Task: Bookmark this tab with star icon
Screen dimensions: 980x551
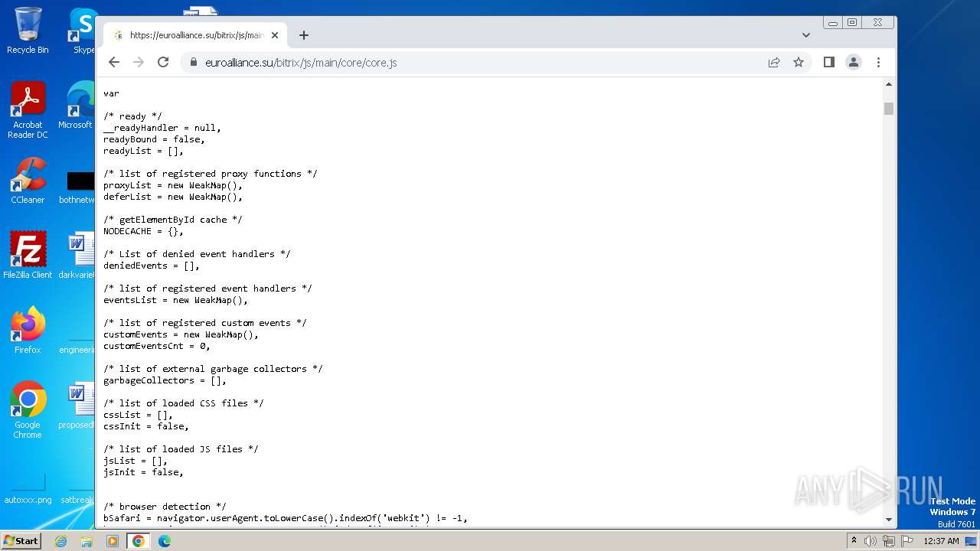Action: click(799, 63)
